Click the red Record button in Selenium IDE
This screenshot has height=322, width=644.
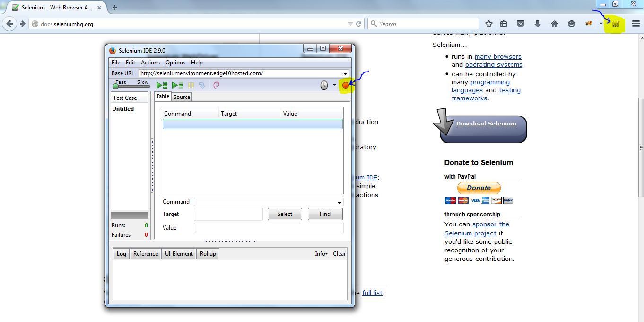(346, 85)
